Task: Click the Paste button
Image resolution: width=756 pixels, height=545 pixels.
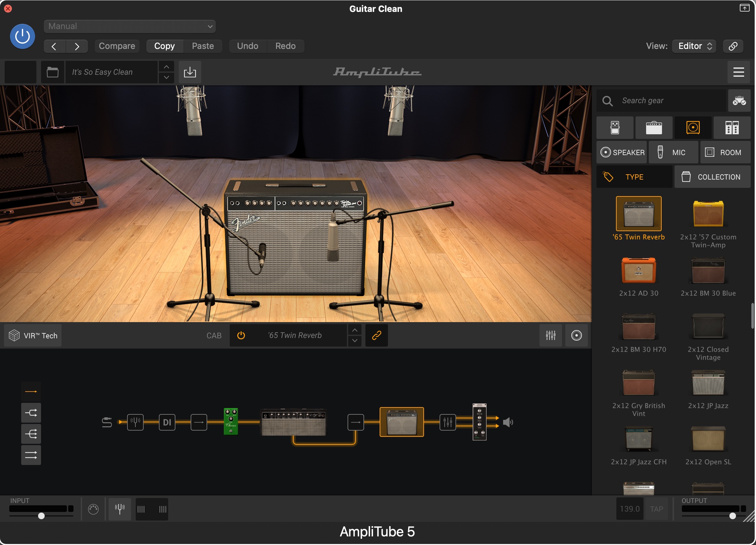Action: point(203,46)
